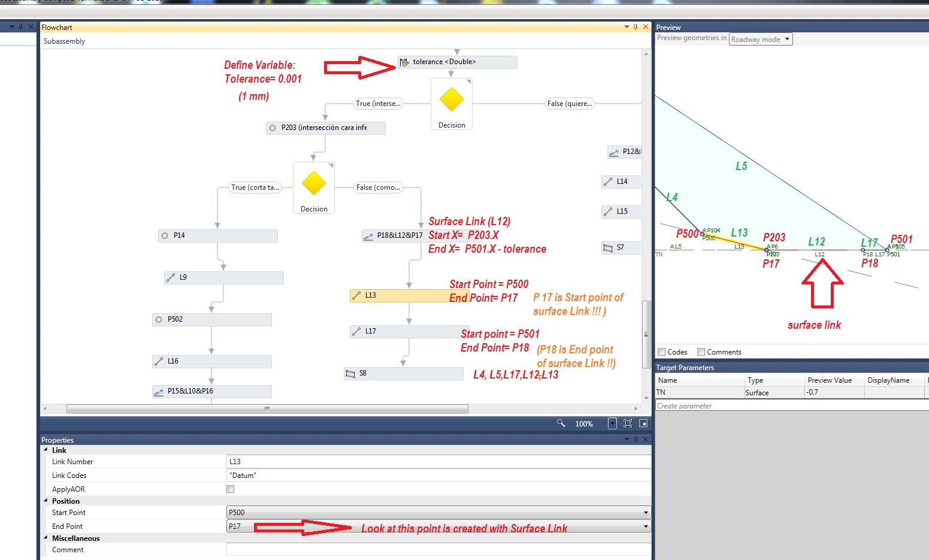
Task: Toggle the ApplyAOR checkbox
Action: click(x=230, y=489)
